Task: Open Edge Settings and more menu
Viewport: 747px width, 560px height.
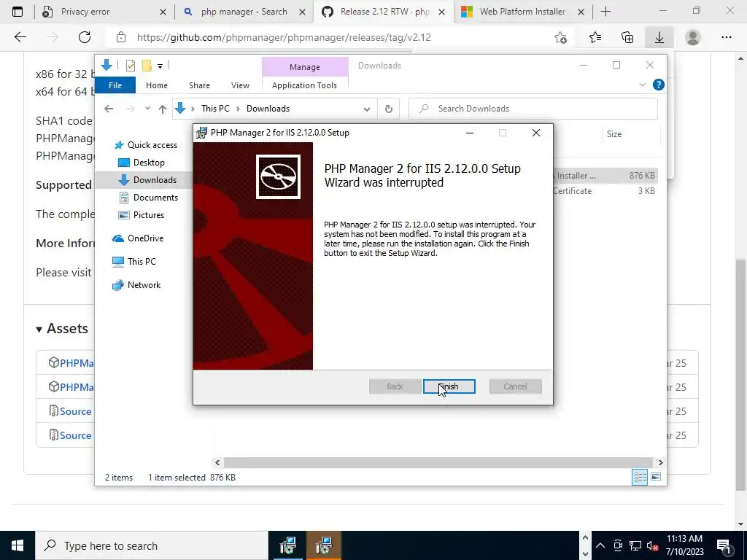Action: (726, 37)
